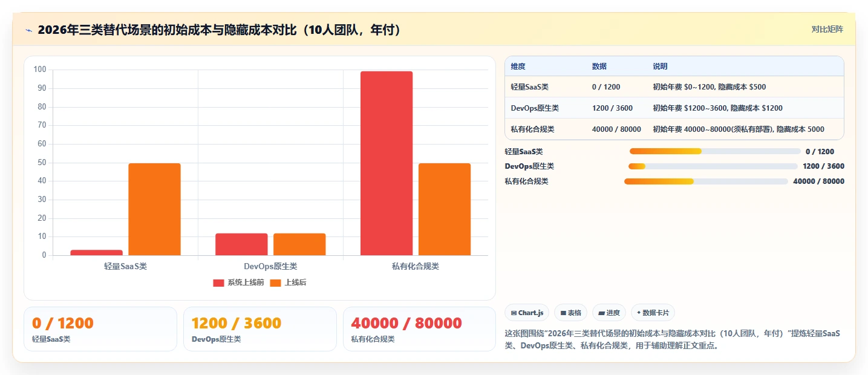This screenshot has width=868, height=375.
Task: Click the lightning icon beside the title
Action: 29,30
